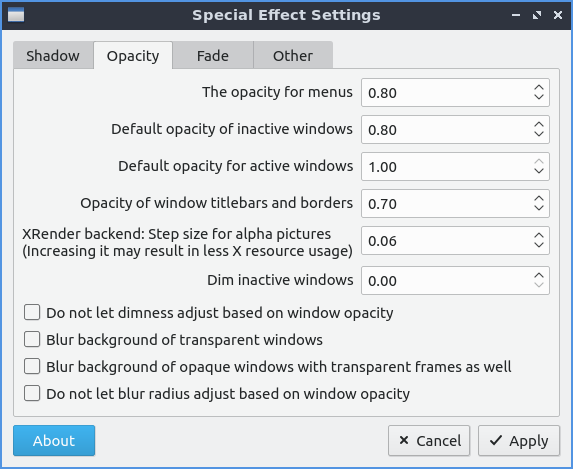
Task: Check 'Blur background of transparent windows'
Action: pos(32,339)
